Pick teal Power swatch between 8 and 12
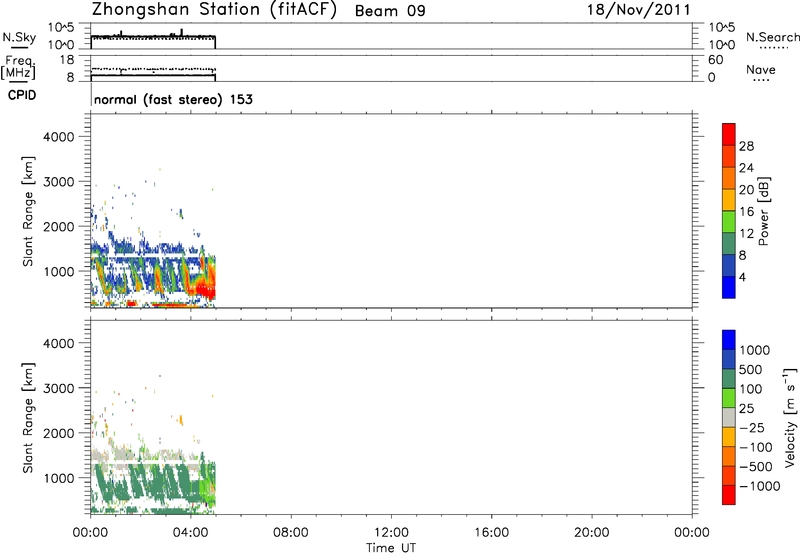The image size is (800, 554). pos(729,243)
